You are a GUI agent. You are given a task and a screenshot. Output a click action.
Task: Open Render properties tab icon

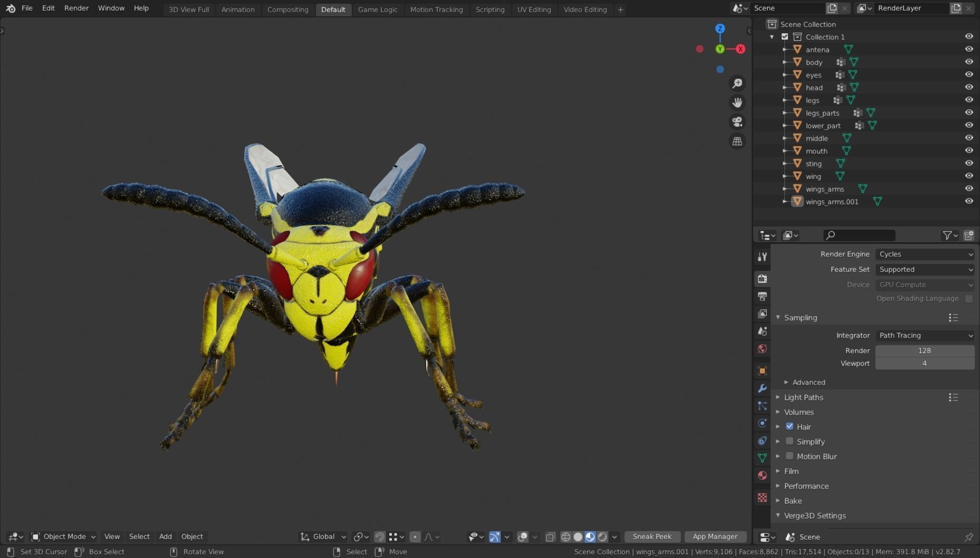click(x=762, y=278)
